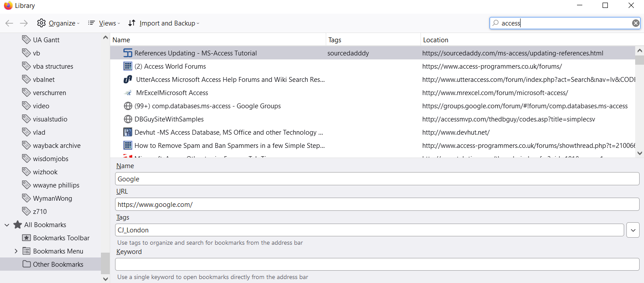Click the Bookmarks Toolbar star icon
Viewport: 644px width, 283px height.
pyautogui.click(x=26, y=238)
